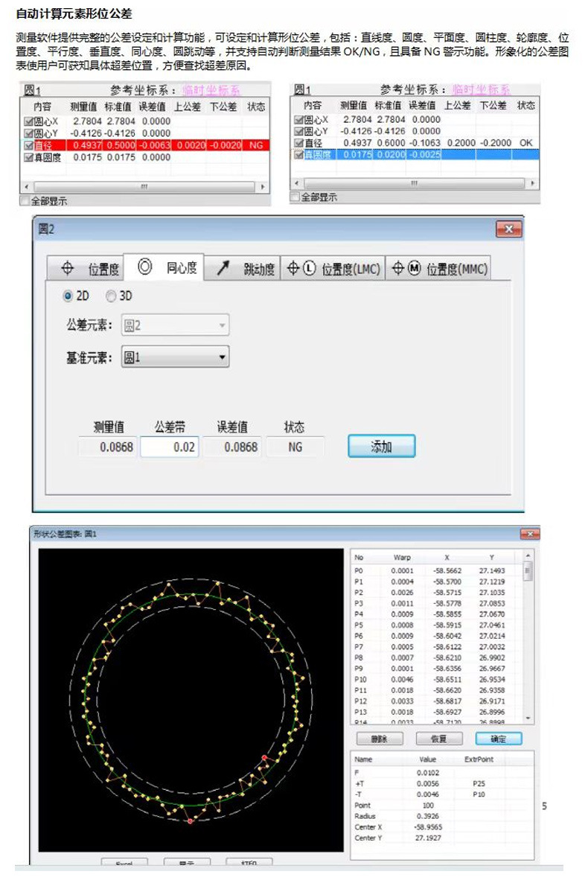
Task: Select the 位置度(LMC) tab
Action: (x=332, y=269)
